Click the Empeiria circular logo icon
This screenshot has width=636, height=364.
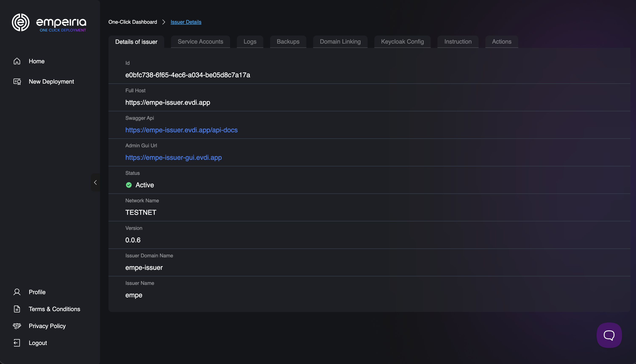coord(21,22)
